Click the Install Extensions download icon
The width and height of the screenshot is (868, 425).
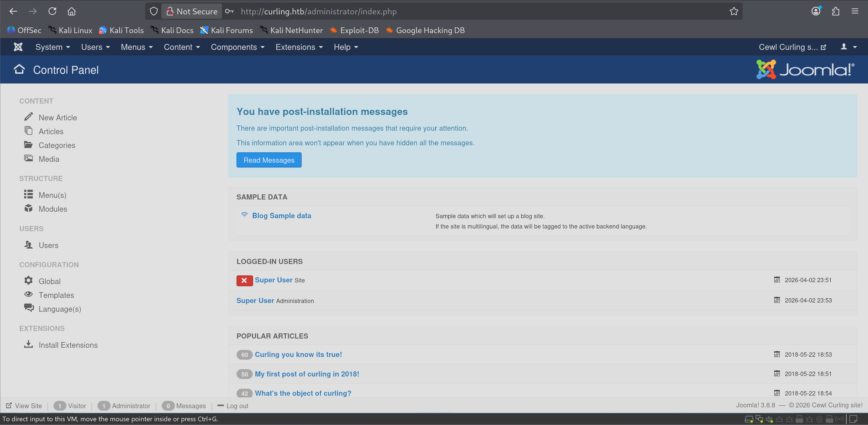pos(29,344)
